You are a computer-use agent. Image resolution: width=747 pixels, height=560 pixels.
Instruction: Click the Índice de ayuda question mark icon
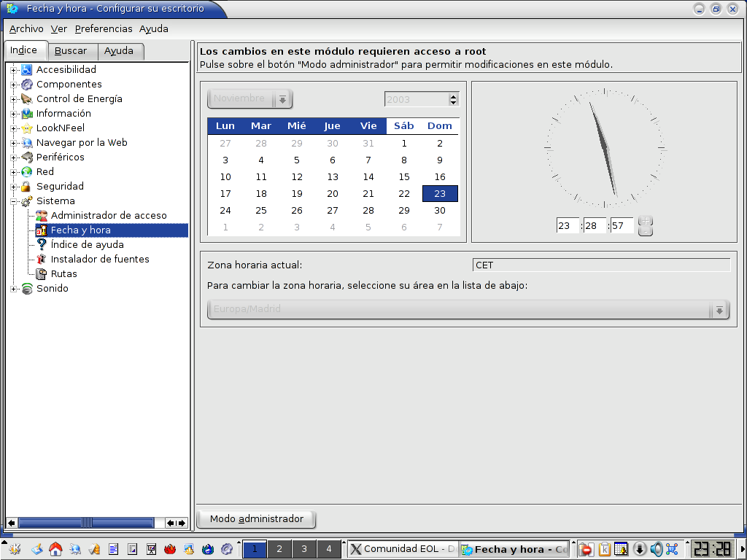42,245
